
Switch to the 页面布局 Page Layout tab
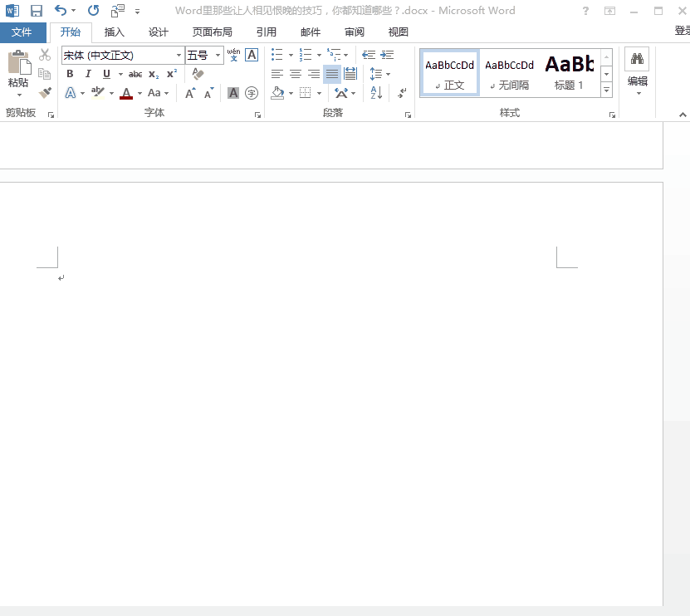[212, 32]
